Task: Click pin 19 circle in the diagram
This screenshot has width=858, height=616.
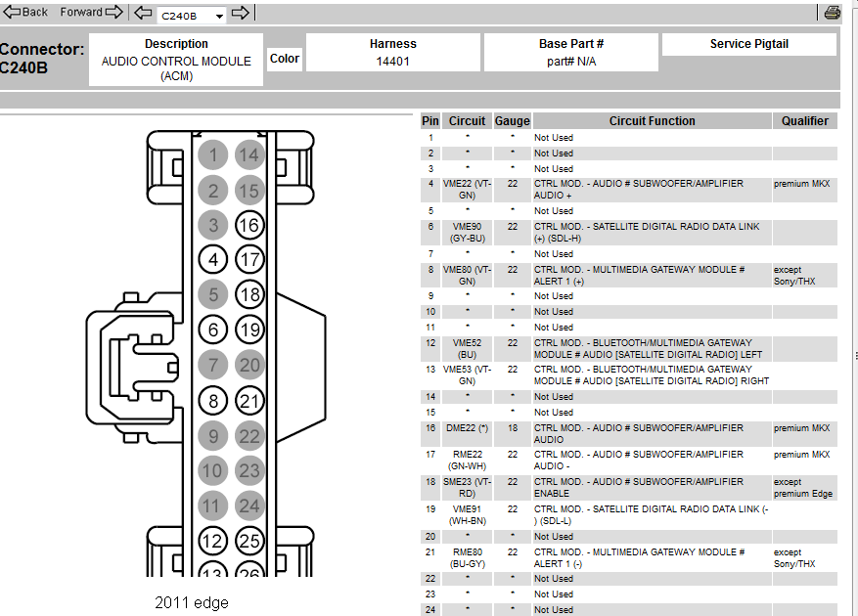Action: [x=249, y=330]
